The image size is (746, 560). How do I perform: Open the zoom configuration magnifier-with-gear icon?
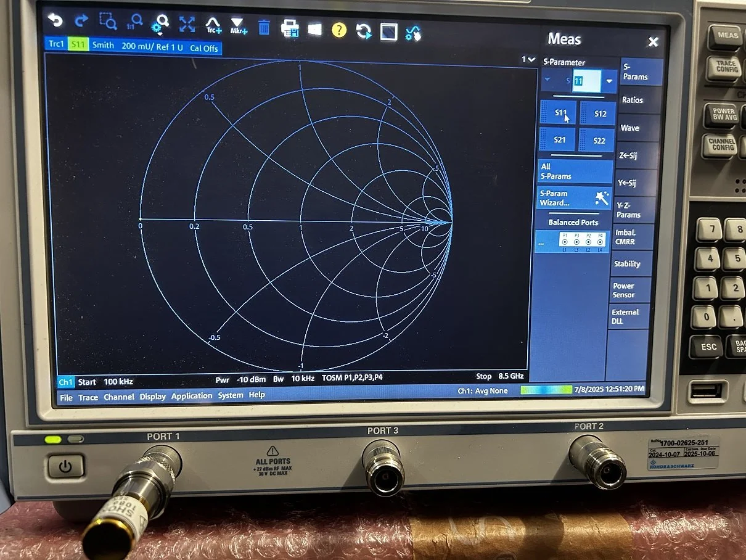161,23
